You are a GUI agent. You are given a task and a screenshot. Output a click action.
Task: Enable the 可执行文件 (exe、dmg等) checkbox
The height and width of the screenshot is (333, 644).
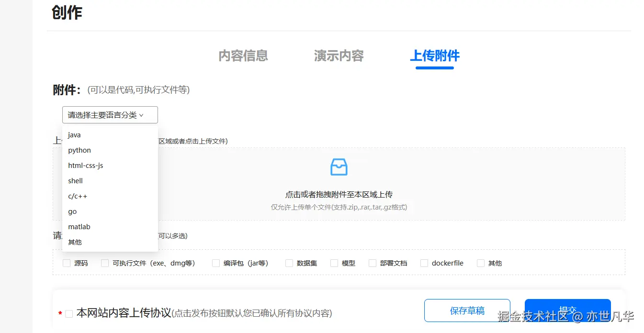(104, 263)
